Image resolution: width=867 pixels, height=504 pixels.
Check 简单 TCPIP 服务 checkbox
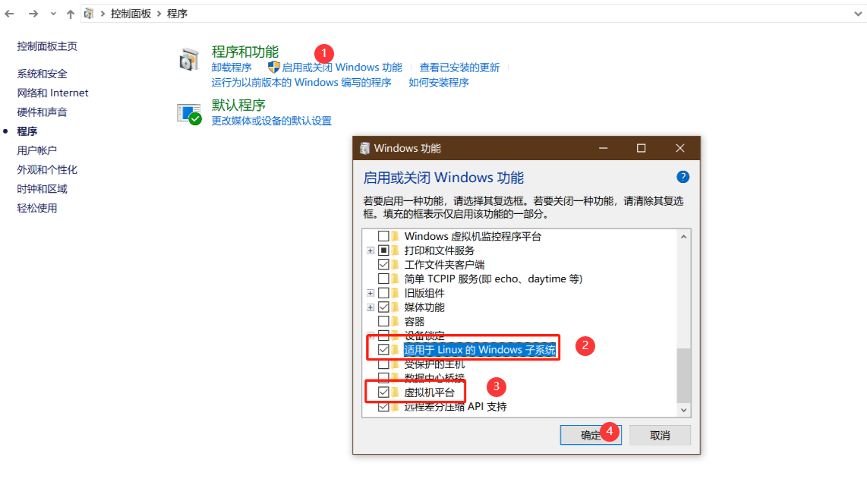point(383,279)
